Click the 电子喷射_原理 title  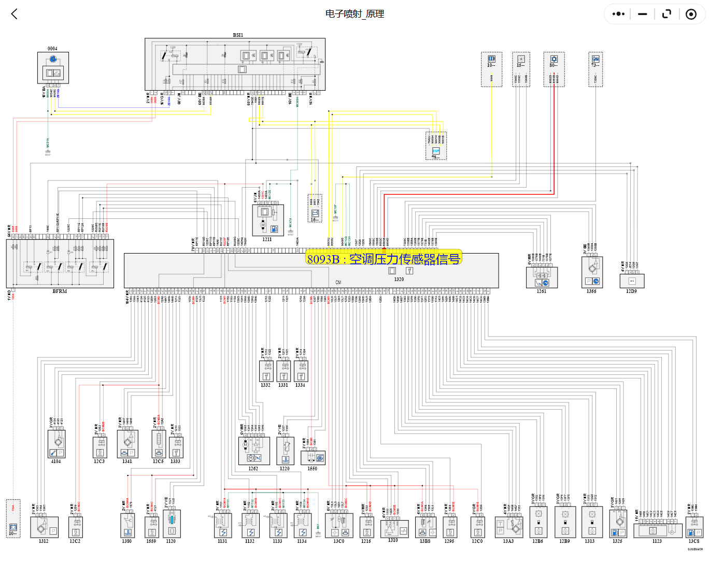pos(354,14)
